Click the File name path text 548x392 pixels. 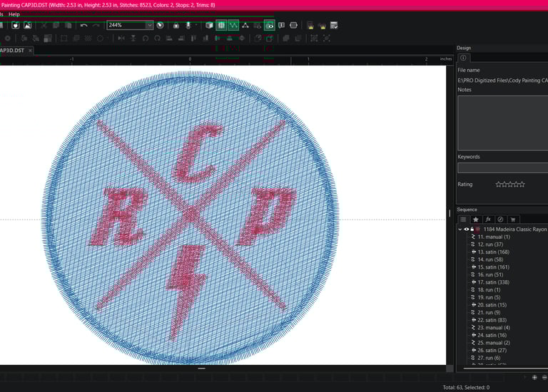[x=502, y=81]
